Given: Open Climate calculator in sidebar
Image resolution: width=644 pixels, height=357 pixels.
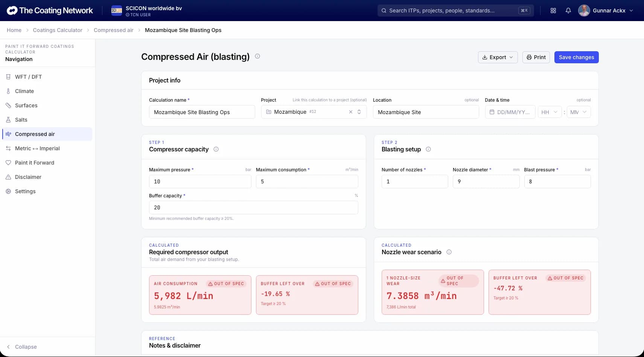Looking at the screenshot, I should pos(47,91).
